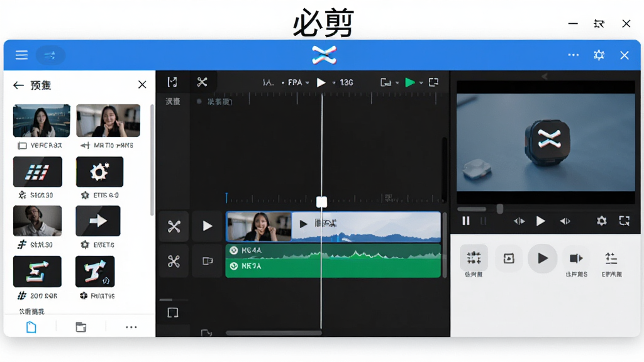Image resolution: width=644 pixels, height=362 pixels.
Task: Open the folder tab at panel bottom
Action: 81,327
